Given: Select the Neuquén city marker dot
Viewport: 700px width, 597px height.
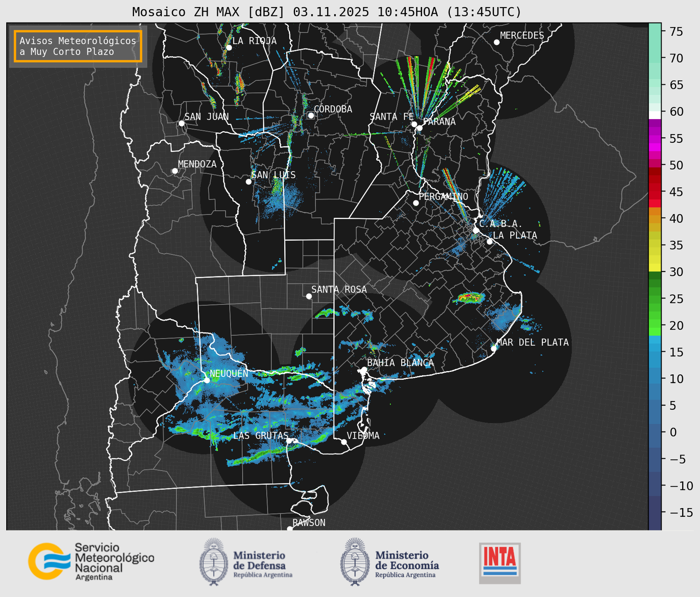Looking at the screenshot, I should click(x=207, y=380).
